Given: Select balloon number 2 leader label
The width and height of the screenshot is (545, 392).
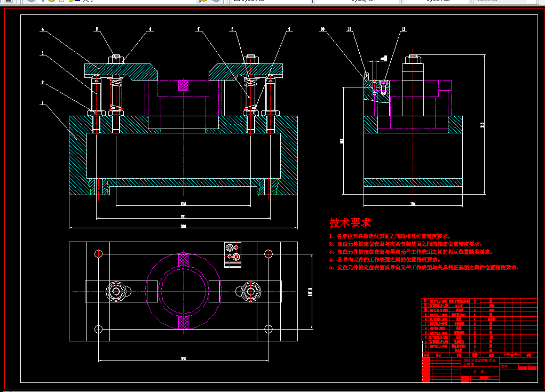Looking at the screenshot, I should point(42,83).
